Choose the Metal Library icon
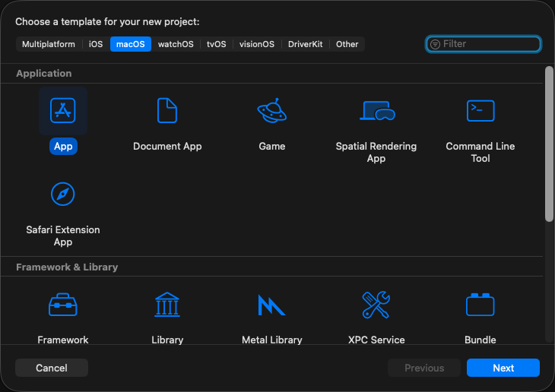Image resolution: width=555 pixels, height=392 pixels. click(271, 305)
